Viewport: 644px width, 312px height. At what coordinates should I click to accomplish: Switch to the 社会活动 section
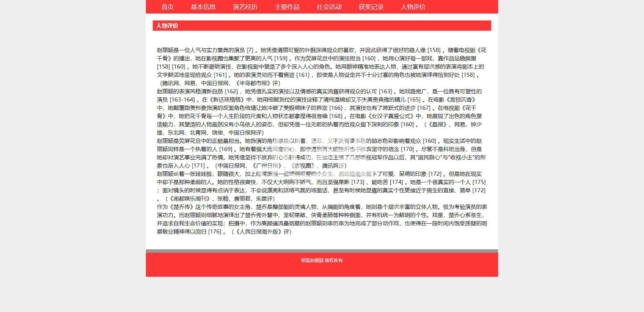[x=329, y=7]
